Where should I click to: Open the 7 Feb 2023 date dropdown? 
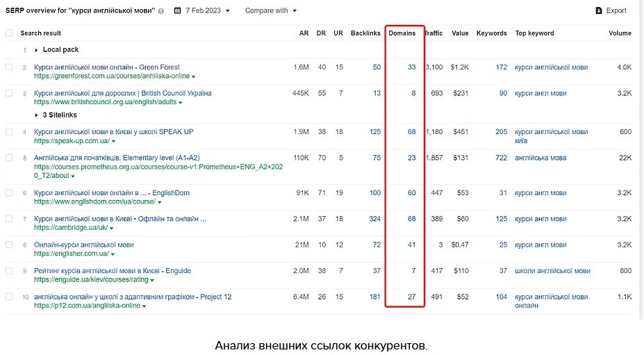click(x=204, y=11)
